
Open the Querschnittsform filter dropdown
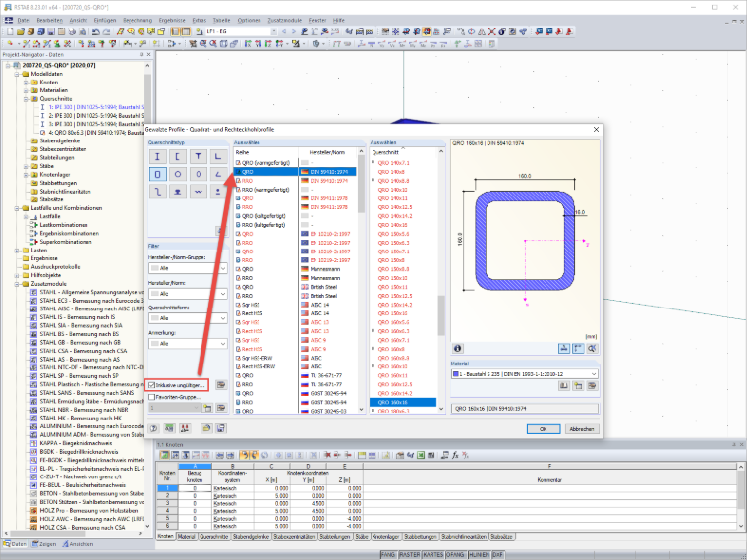(188, 318)
